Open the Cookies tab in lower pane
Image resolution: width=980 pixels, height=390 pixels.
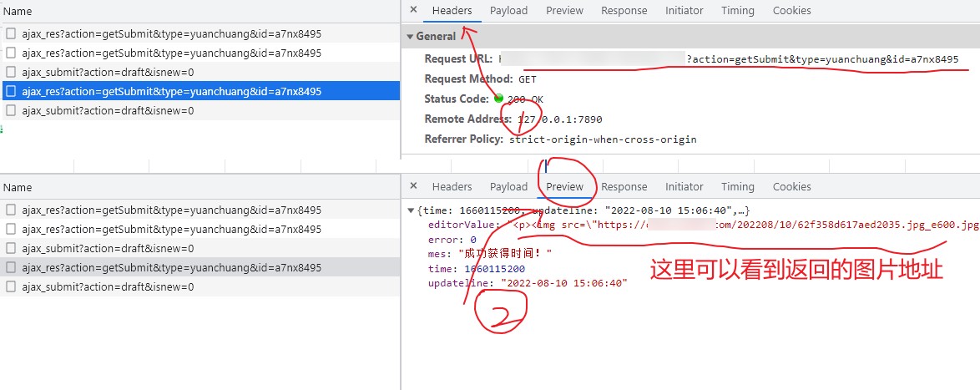click(x=791, y=187)
